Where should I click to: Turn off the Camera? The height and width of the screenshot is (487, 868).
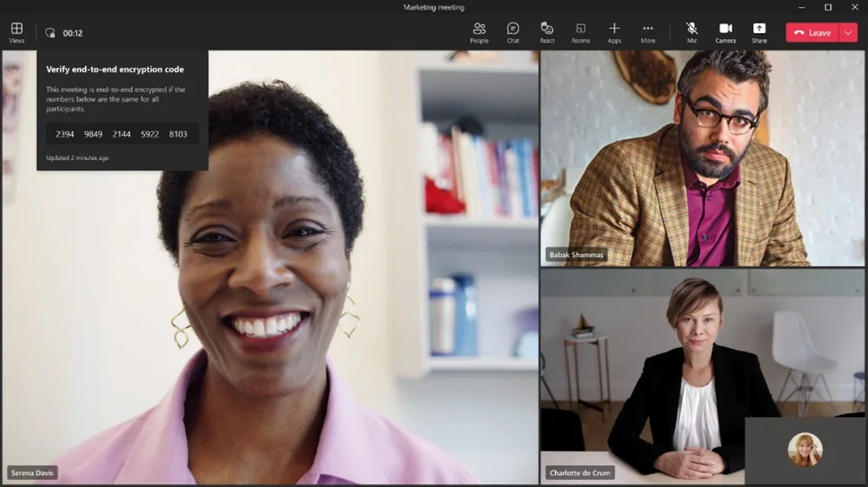[725, 32]
